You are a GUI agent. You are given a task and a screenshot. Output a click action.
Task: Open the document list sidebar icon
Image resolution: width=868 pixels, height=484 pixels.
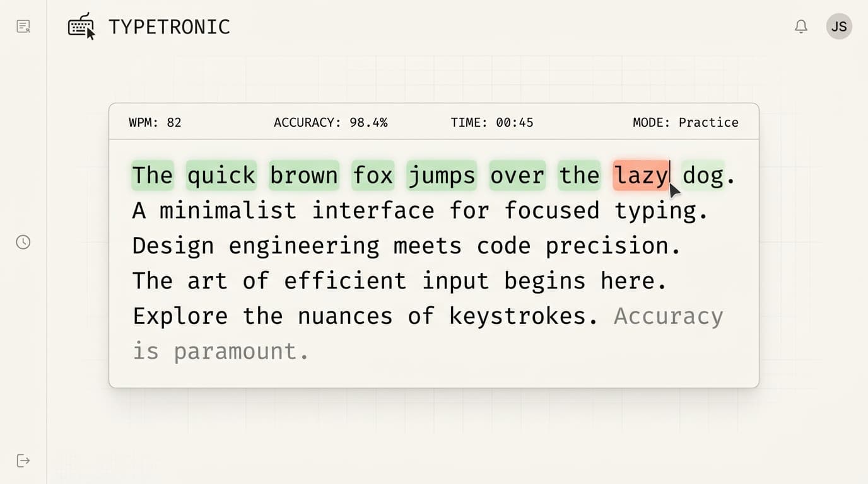23,26
